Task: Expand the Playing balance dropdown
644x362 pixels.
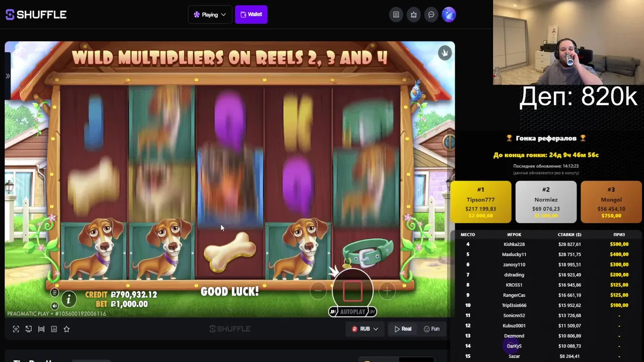Action: tap(210, 15)
